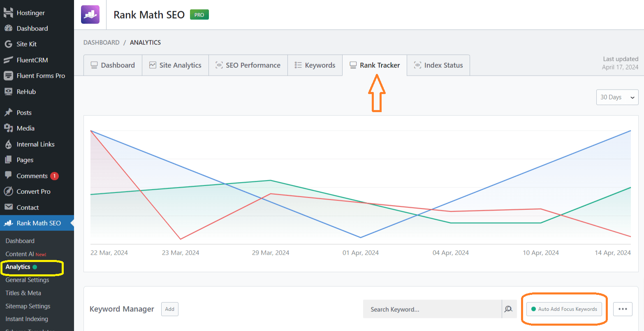Image resolution: width=644 pixels, height=331 pixels.
Task: Click the Pages icon in sidebar
Action: click(8, 160)
